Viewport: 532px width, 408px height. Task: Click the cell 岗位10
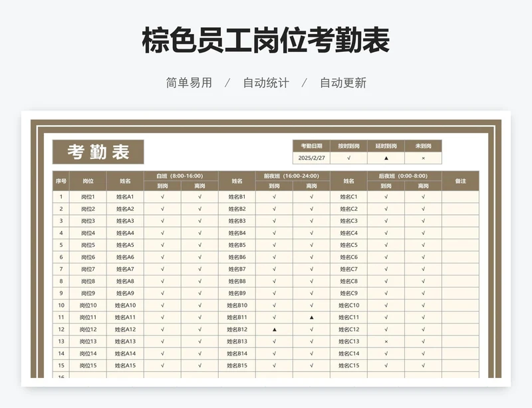click(88, 305)
